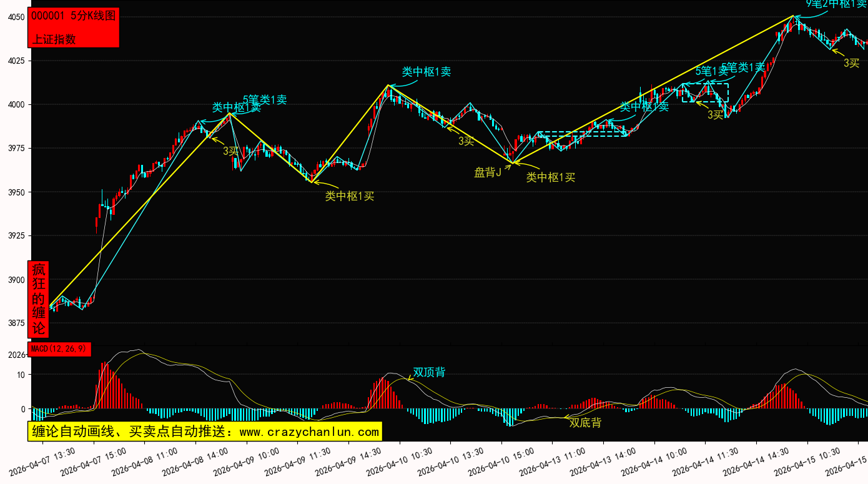Click the 9笔2中枢1卖 signal at the chart top
This screenshot has width=868, height=484.
click(836, 4)
